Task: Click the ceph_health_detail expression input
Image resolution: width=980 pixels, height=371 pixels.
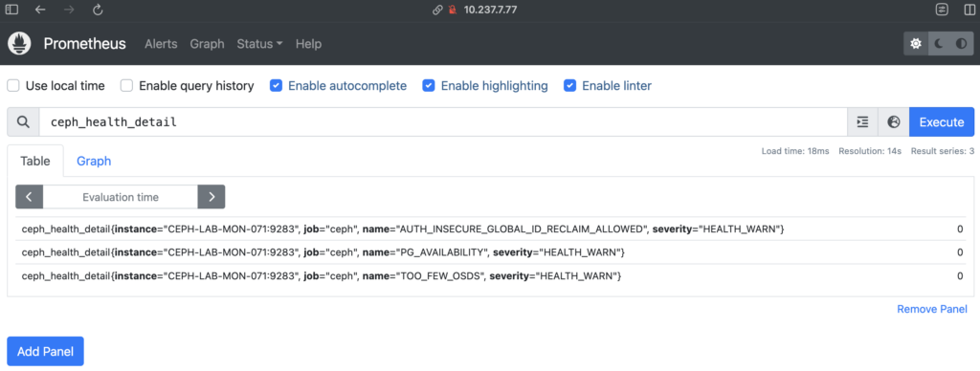Action: coord(442,121)
